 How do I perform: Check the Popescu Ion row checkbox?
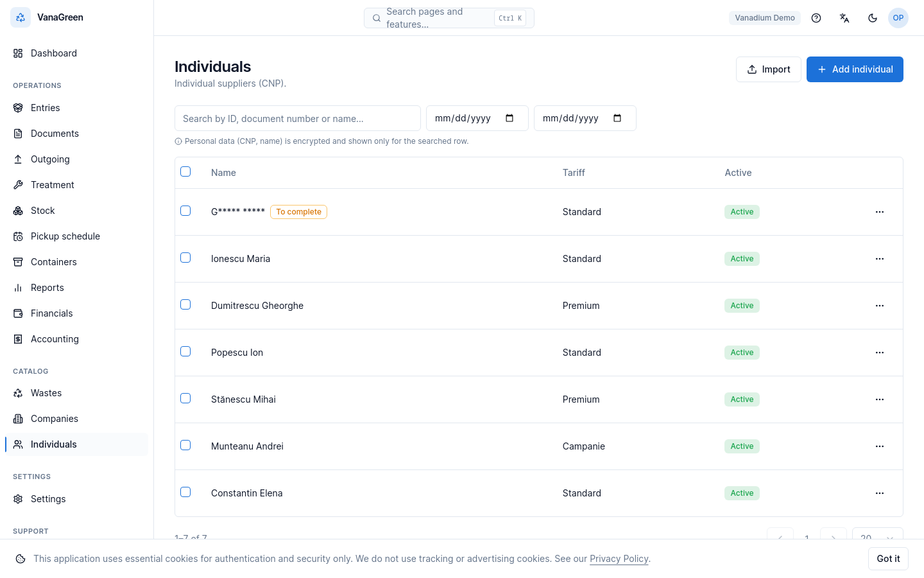185,351
